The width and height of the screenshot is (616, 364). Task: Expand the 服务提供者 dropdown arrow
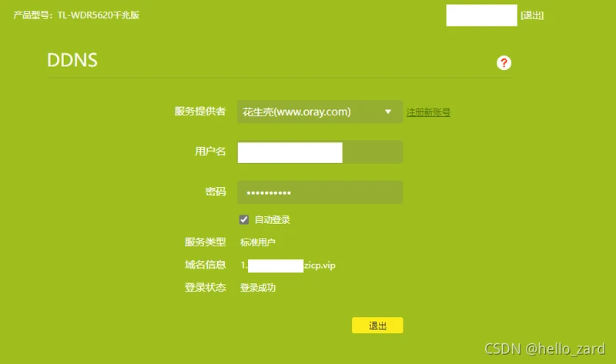click(x=388, y=112)
